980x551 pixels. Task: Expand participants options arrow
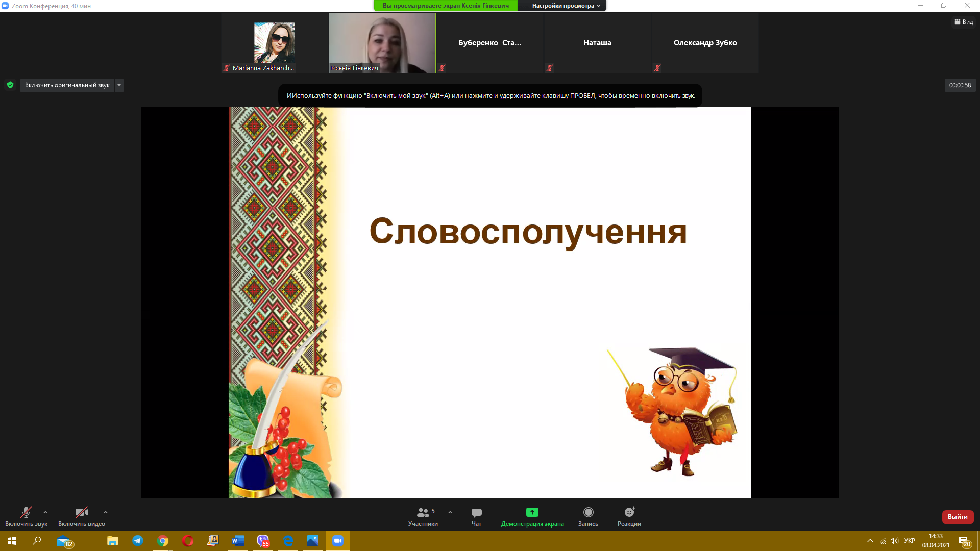pyautogui.click(x=450, y=512)
